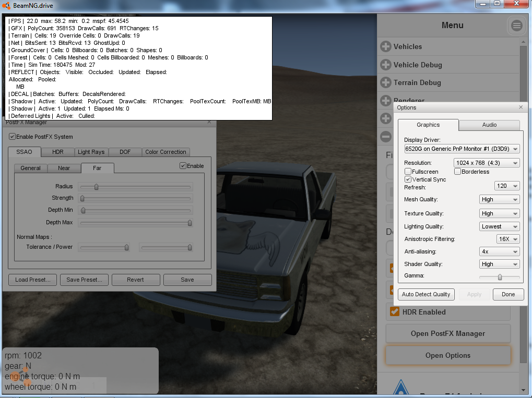Expand Renderer section plus icon
Image resolution: width=532 pixels, height=398 pixels.
click(386, 100)
